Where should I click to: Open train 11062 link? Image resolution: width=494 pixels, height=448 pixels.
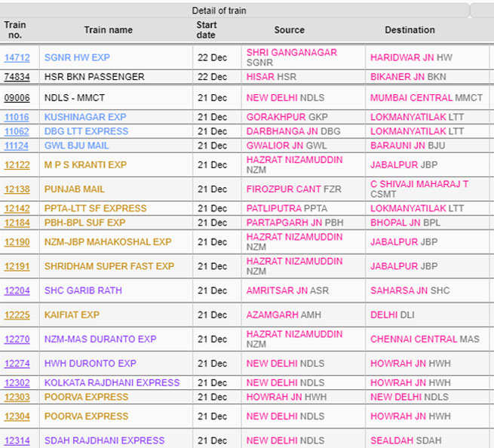[x=17, y=131]
